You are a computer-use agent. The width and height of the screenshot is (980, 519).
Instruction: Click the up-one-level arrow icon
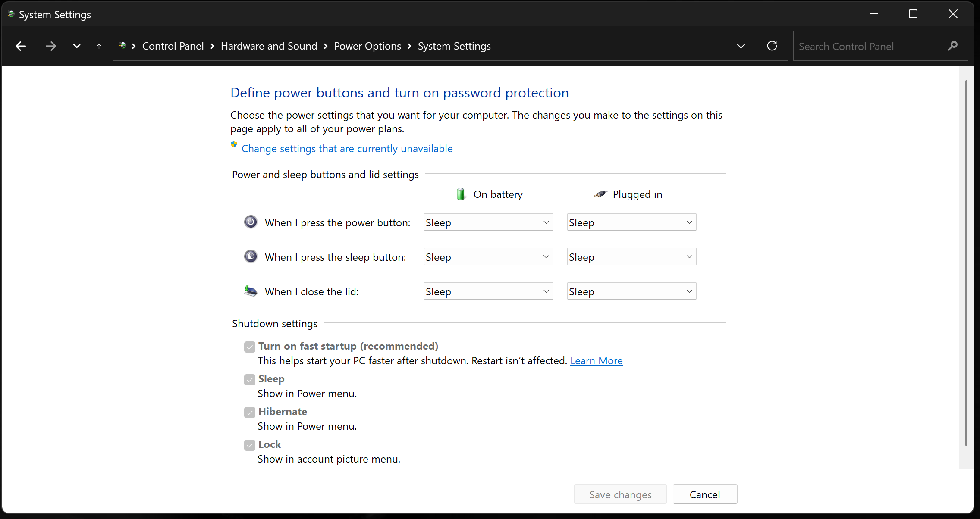pos(99,46)
